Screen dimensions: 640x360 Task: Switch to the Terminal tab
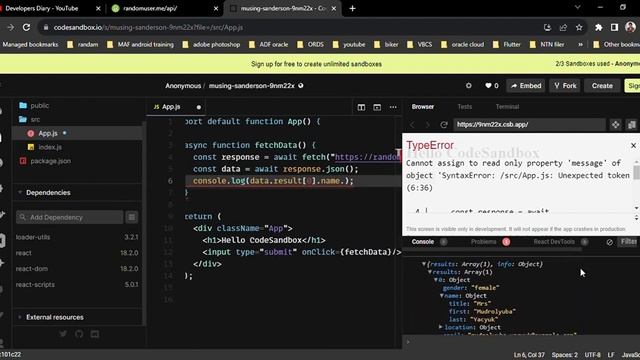click(x=507, y=107)
